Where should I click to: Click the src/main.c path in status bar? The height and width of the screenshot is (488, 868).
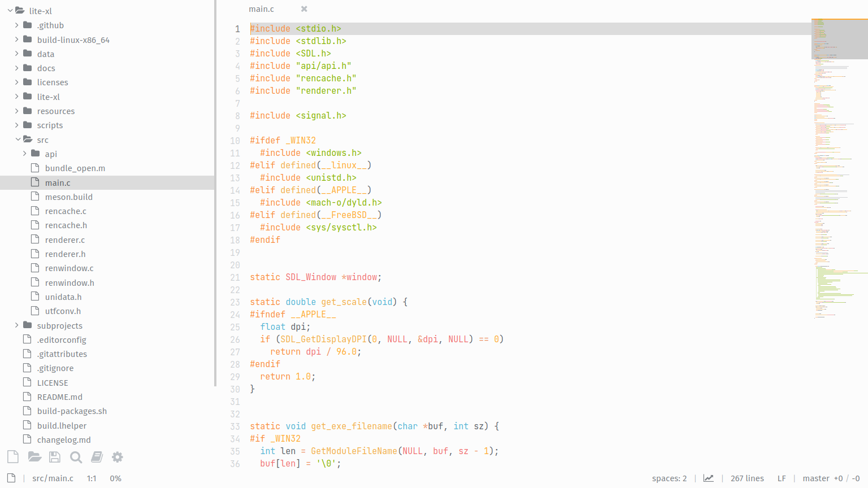(x=53, y=478)
